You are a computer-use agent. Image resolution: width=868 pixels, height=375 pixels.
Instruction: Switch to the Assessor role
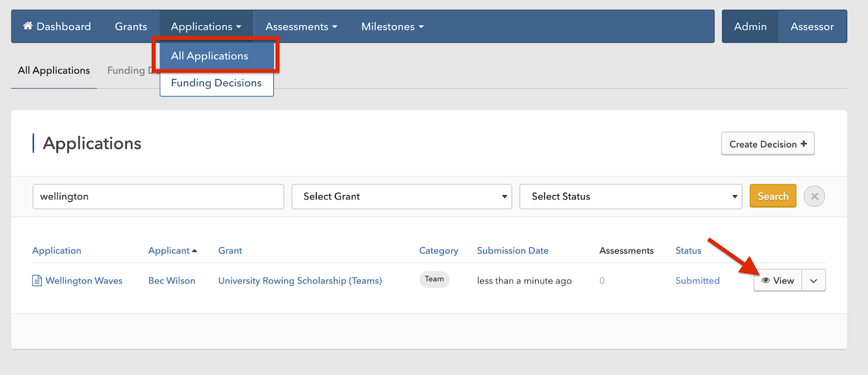coord(812,27)
